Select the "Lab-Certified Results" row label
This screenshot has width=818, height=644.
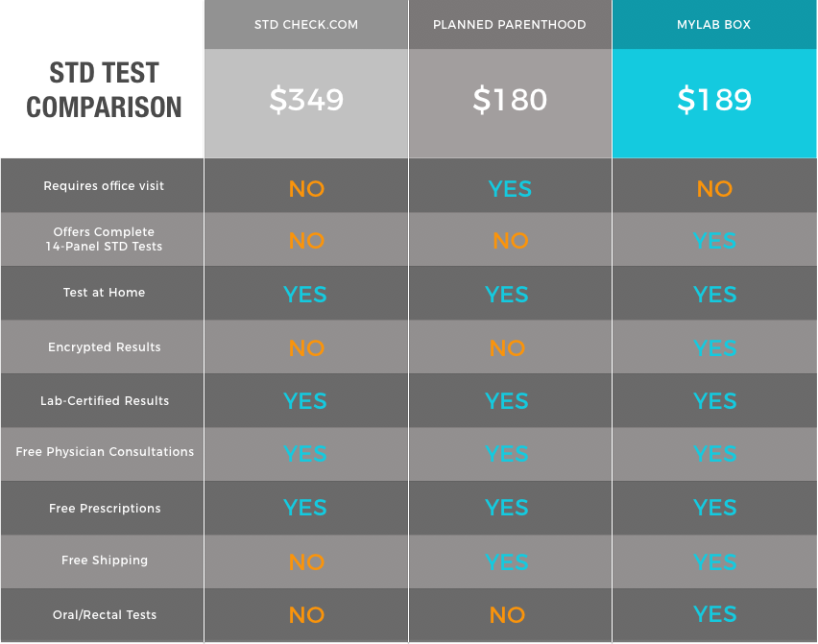(x=104, y=400)
